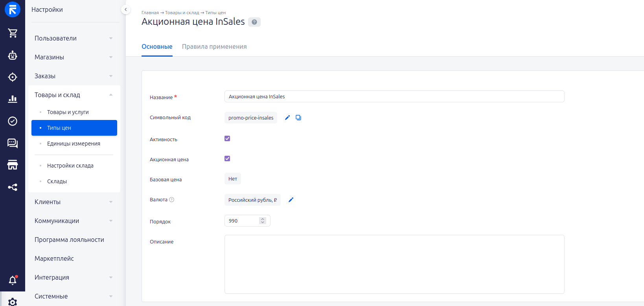Select the Типы цен submenu item
This screenshot has width=644, height=306.
[x=74, y=128]
